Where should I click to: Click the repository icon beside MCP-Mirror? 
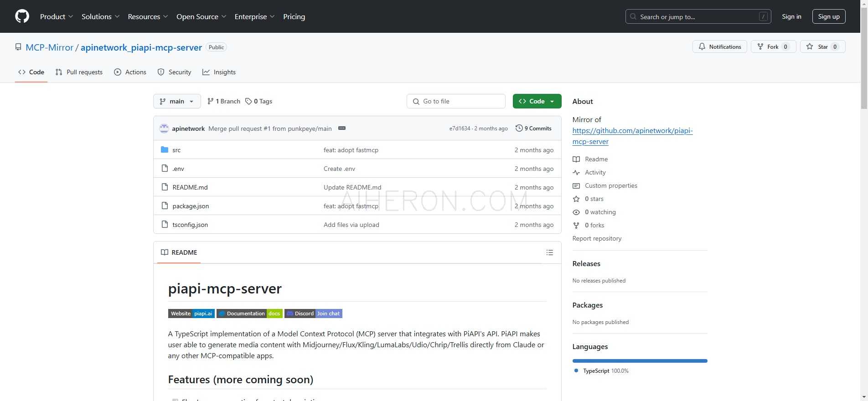18,47
